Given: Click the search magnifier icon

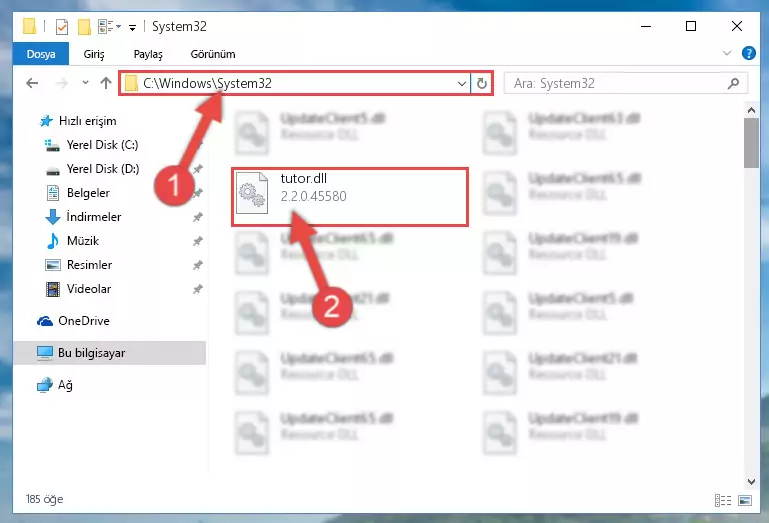Looking at the screenshot, I should click(x=733, y=83).
